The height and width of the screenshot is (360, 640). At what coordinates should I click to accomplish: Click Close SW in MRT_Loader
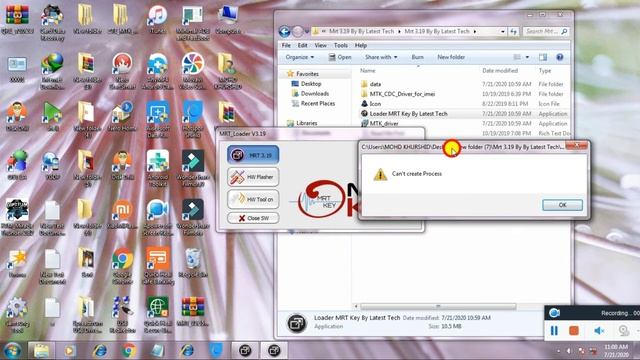(x=253, y=218)
